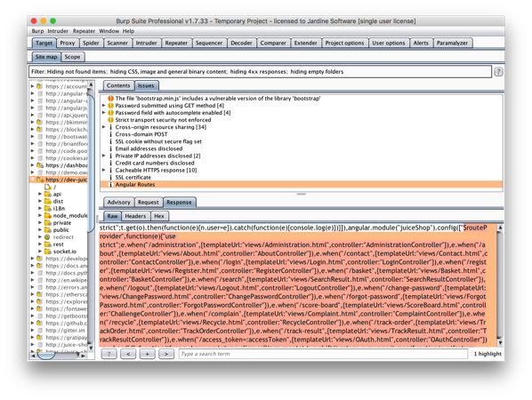The height and width of the screenshot is (400, 532).
Task: Select the socket.io folder icon
Action: click(x=48, y=252)
